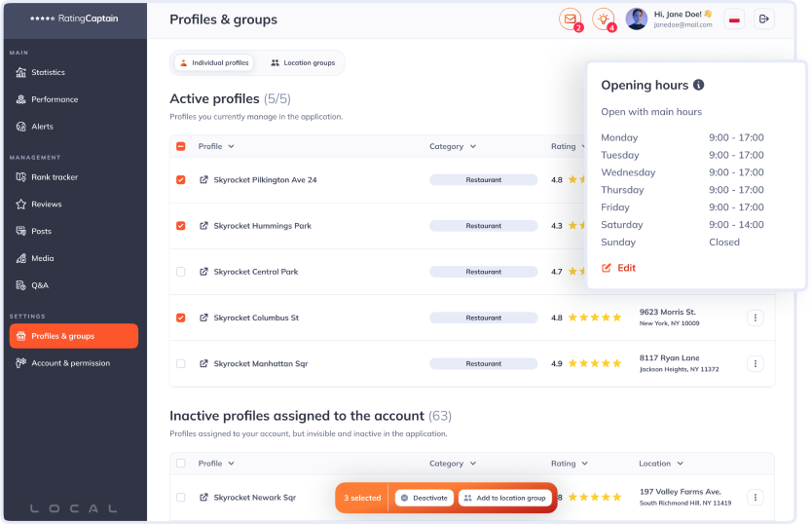Open external link icon for Skyrocket Hummings Park

[203, 226]
